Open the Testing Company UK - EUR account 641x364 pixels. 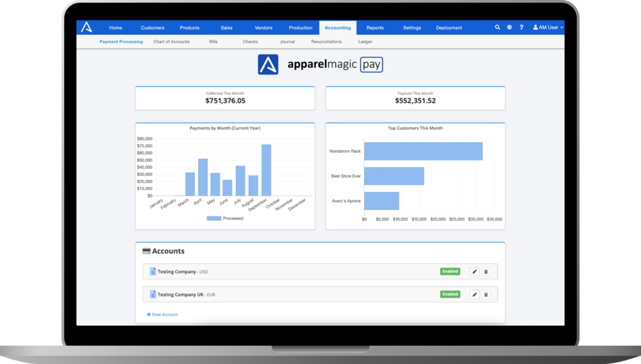click(320, 294)
